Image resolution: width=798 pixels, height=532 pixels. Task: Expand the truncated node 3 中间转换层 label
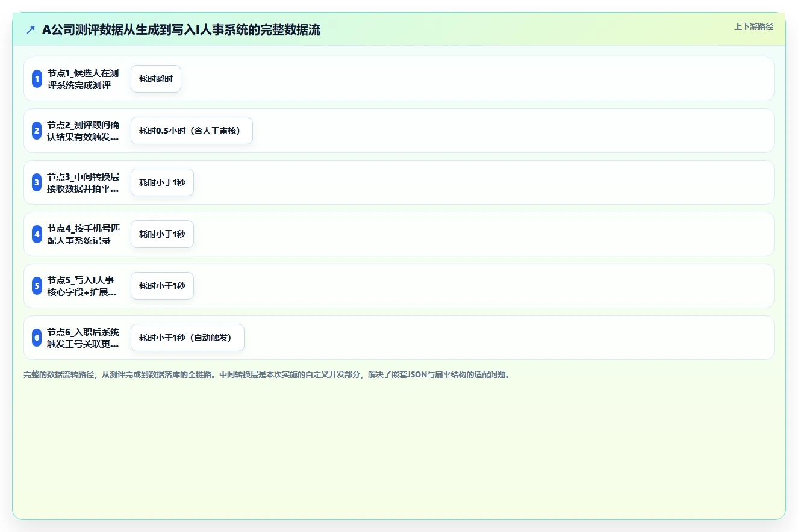[x=83, y=182]
